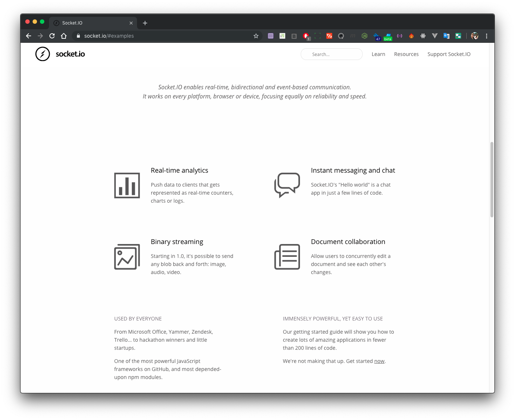Click the Binary streaming heading
515x420 pixels.
[177, 242]
